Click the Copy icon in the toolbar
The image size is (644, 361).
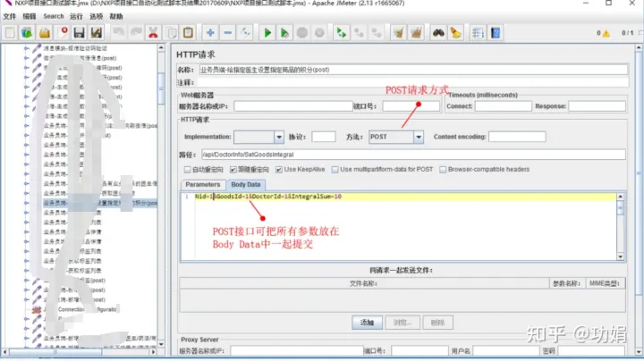(x=171, y=33)
